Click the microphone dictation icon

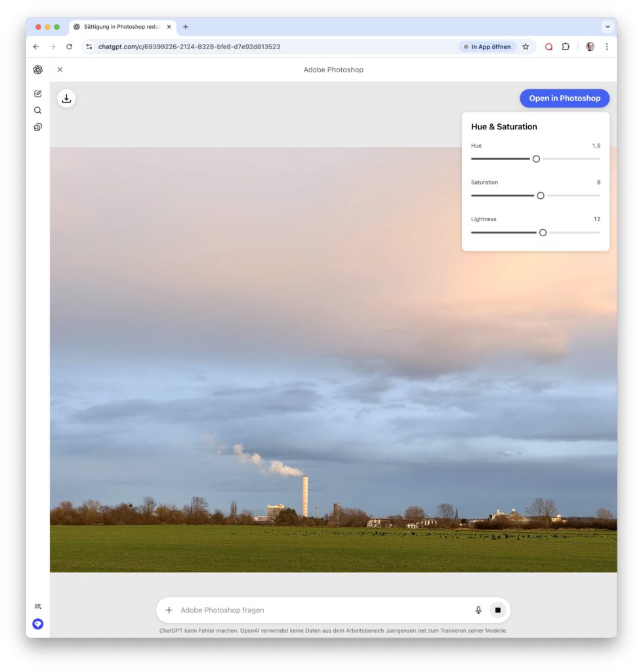pos(478,610)
